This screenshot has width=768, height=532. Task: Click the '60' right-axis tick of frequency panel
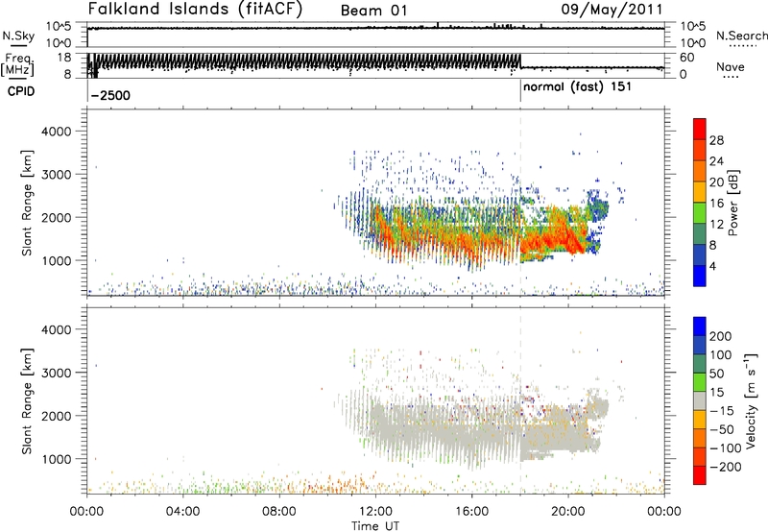(687, 58)
